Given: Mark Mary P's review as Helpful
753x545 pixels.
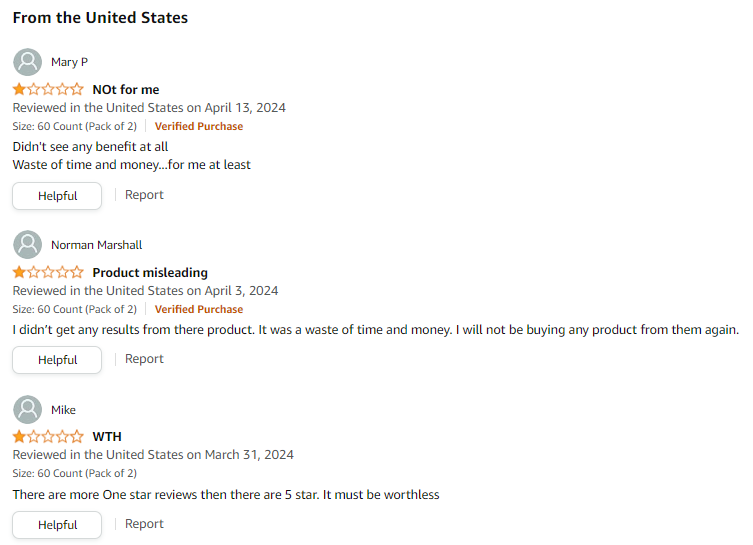Looking at the screenshot, I should pyautogui.click(x=57, y=196).
